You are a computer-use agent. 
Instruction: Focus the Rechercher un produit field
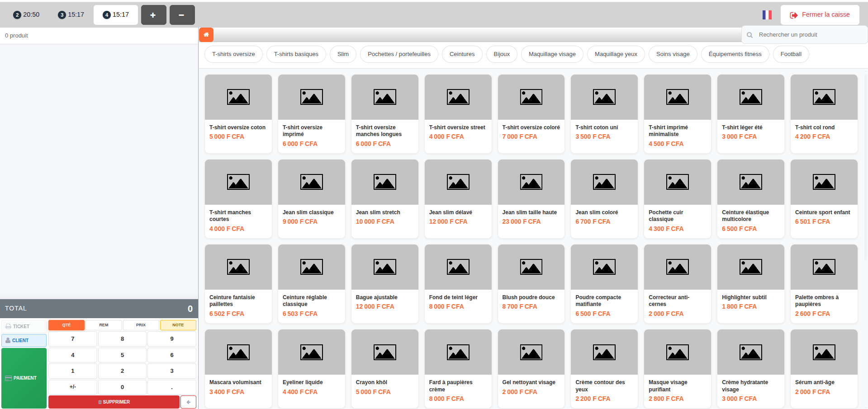click(804, 35)
